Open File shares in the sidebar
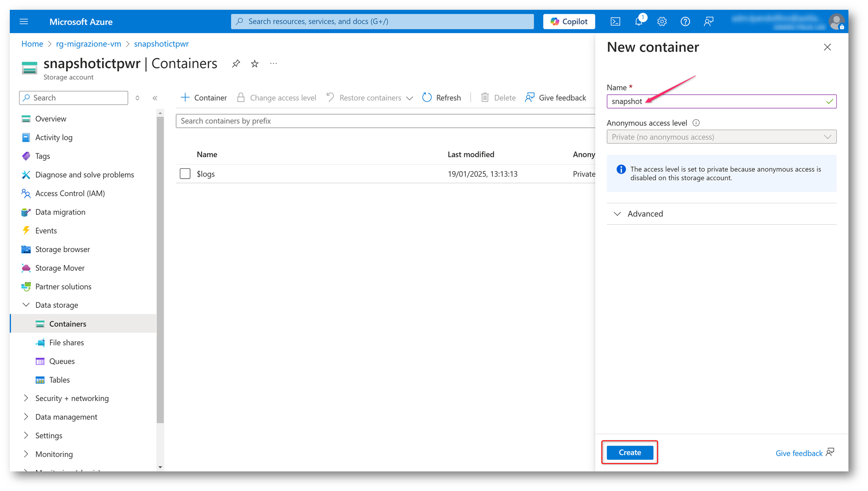This screenshot has height=491, width=868. point(66,343)
